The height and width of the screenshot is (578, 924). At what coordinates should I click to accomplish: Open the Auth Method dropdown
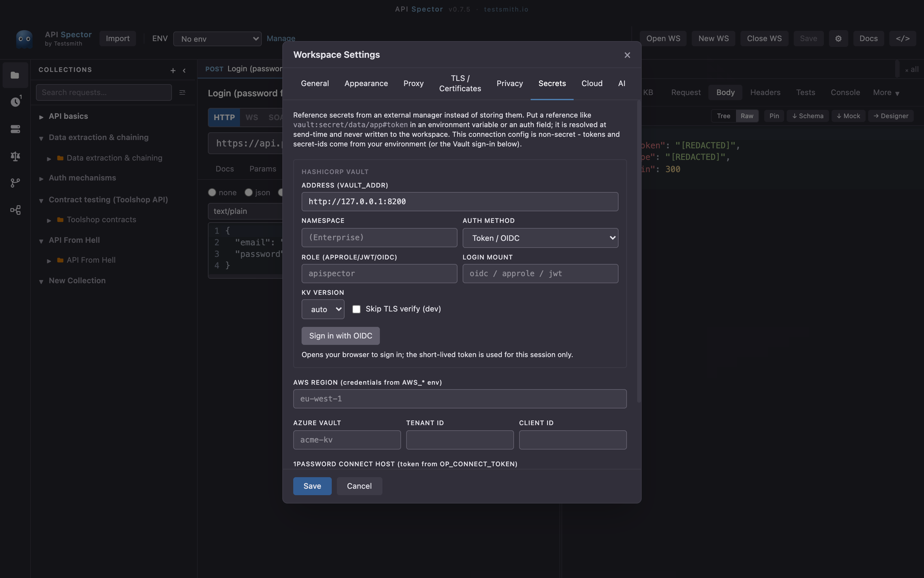(540, 238)
